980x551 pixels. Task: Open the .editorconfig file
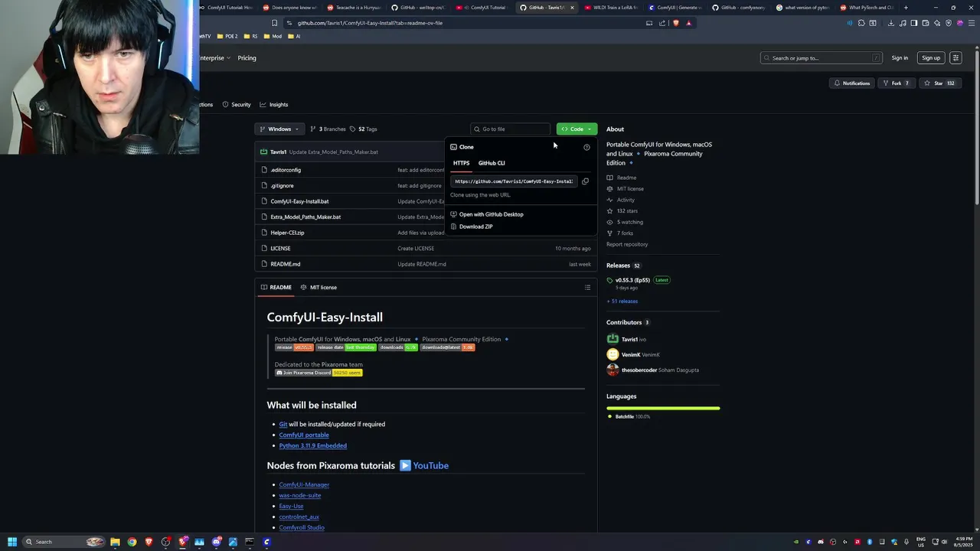click(286, 170)
